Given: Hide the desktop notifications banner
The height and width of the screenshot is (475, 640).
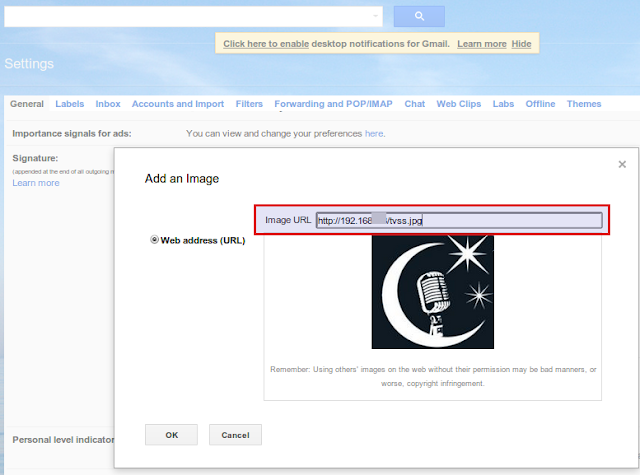Looking at the screenshot, I should pyautogui.click(x=522, y=44).
